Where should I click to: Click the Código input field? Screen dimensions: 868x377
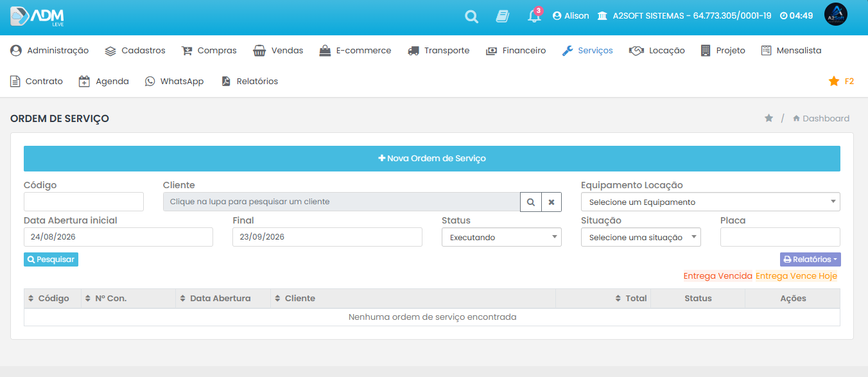[x=83, y=202]
